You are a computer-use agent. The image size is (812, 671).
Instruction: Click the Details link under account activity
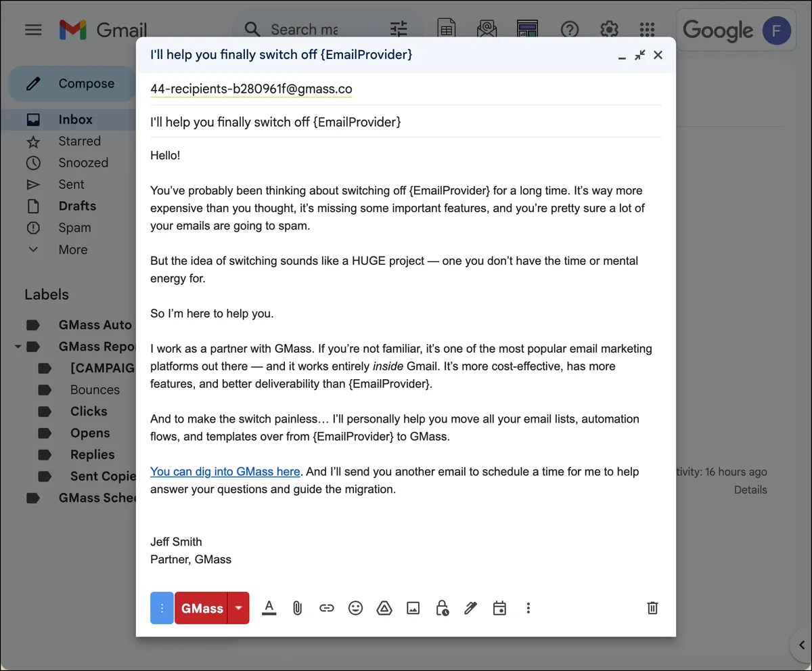tap(750, 490)
